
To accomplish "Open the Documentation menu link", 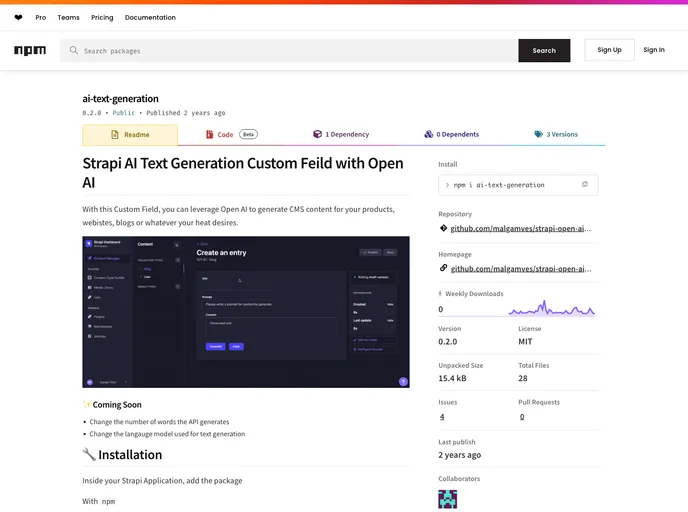I will [x=150, y=18].
